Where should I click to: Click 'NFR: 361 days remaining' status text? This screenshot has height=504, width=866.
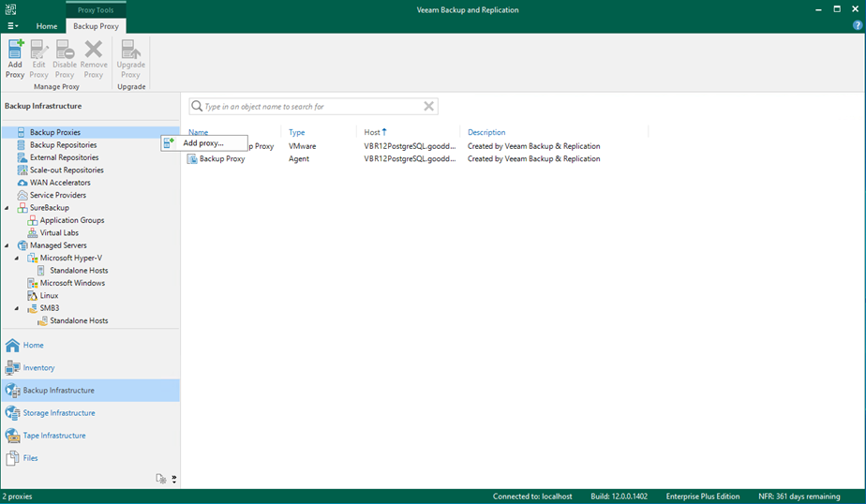(x=799, y=497)
